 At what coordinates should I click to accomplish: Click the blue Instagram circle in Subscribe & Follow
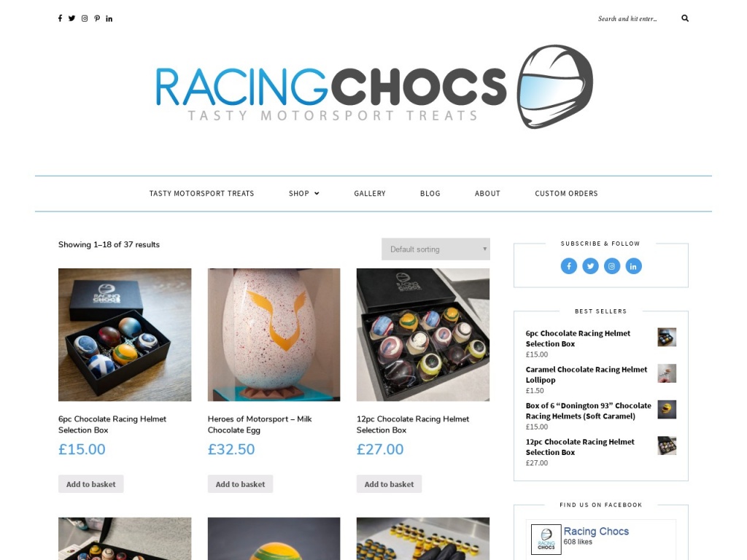coord(612,265)
